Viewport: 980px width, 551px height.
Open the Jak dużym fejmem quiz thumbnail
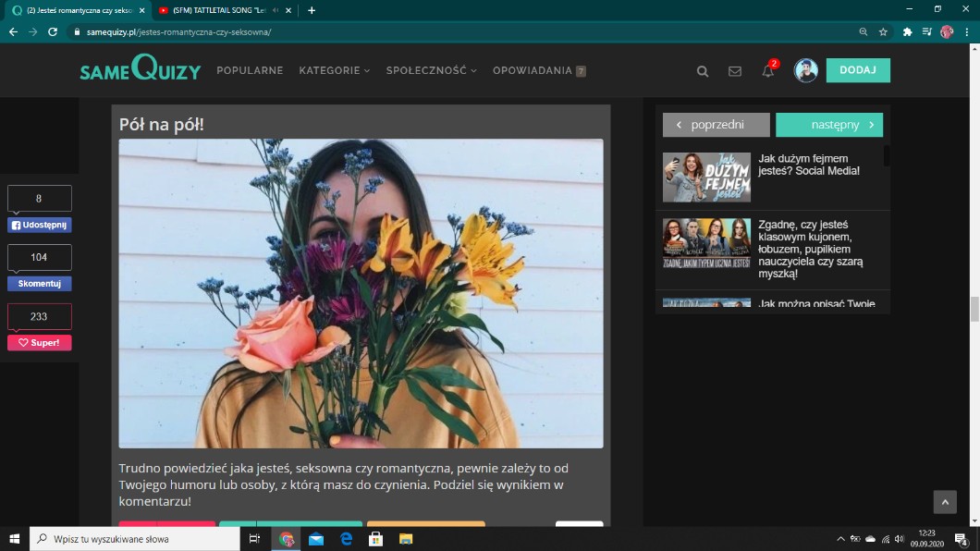tap(706, 177)
